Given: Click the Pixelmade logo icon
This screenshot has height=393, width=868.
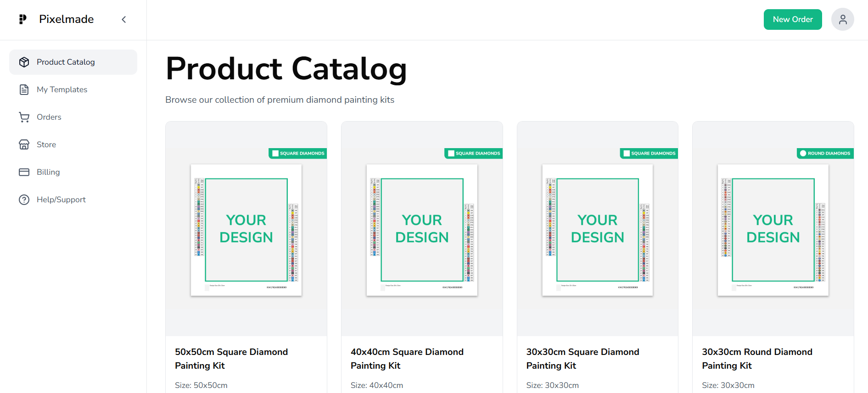Looking at the screenshot, I should click(x=22, y=19).
